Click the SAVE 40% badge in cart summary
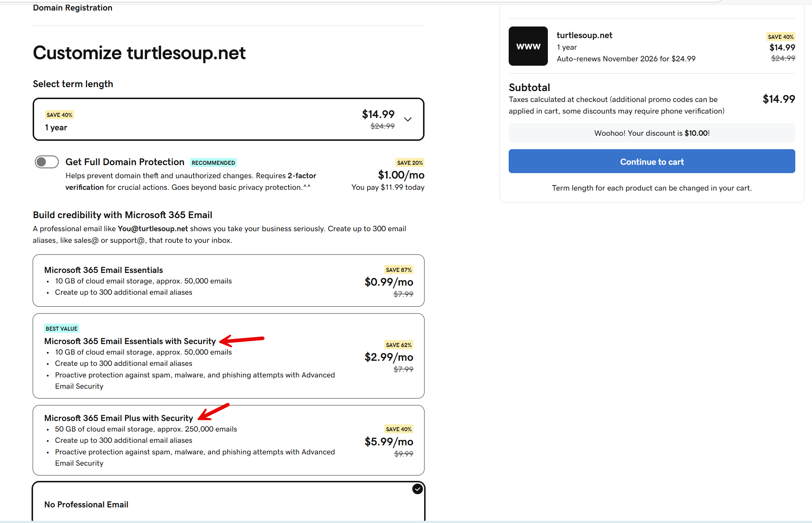Image resolution: width=812 pixels, height=523 pixels. click(780, 37)
